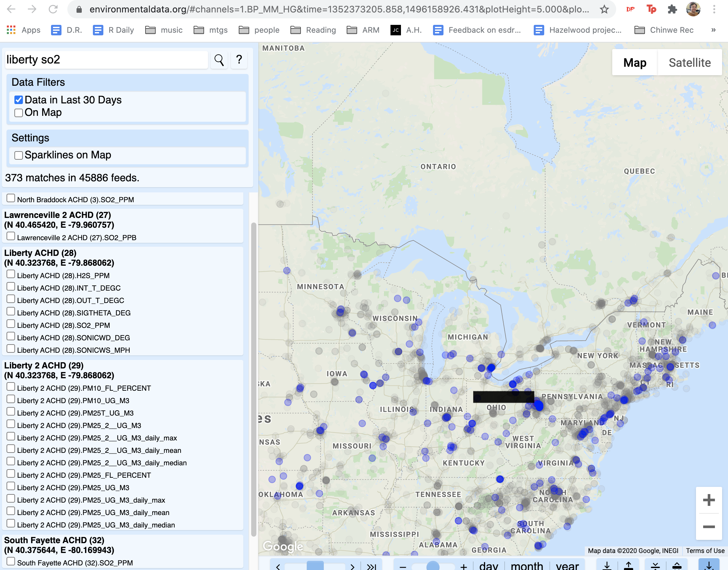The height and width of the screenshot is (570, 728).
Task: Step timeline left with left arrow
Action: [x=278, y=566]
